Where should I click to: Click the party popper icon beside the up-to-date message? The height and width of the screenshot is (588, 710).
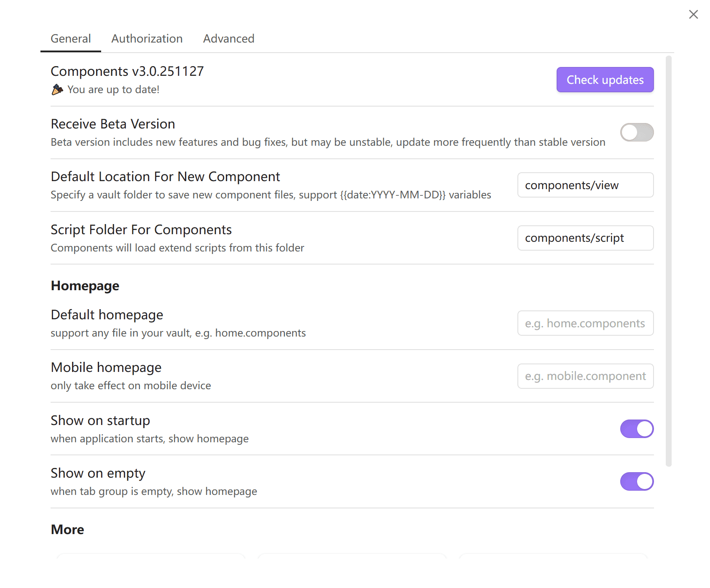(57, 90)
